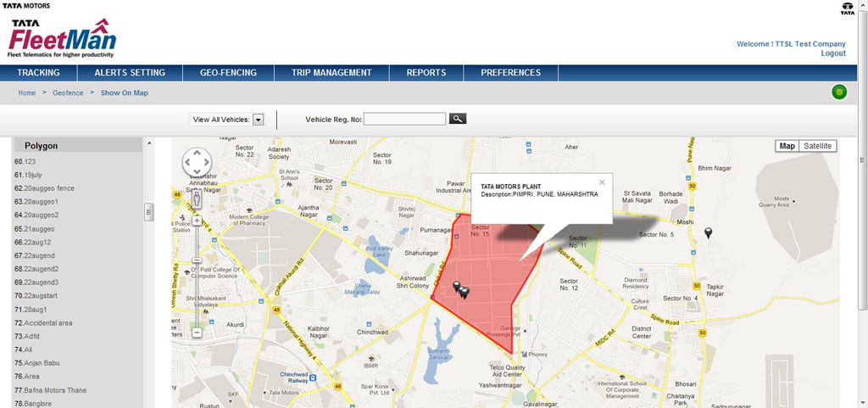Click the green status indicator icon

tap(839, 92)
